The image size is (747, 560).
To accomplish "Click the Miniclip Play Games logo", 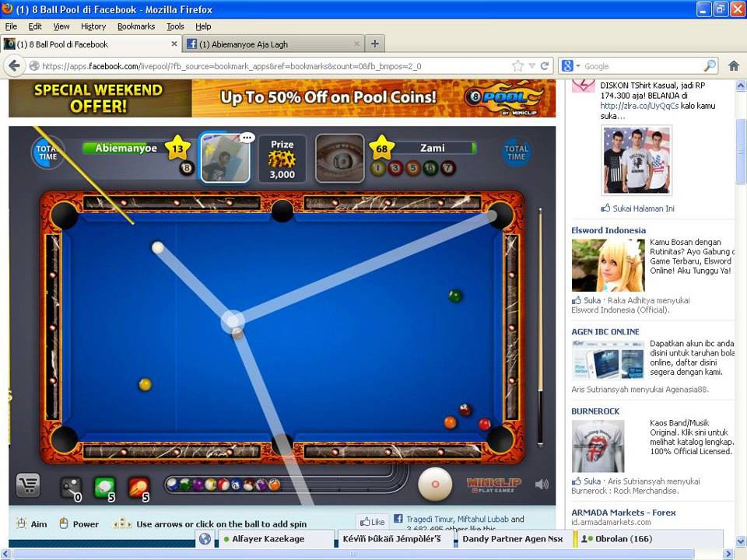I will click(494, 485).
